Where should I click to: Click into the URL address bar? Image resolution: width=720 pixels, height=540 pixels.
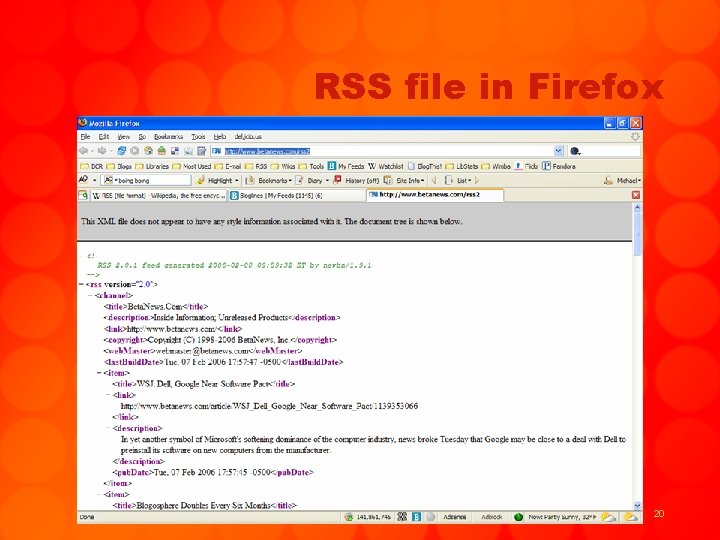383,151
